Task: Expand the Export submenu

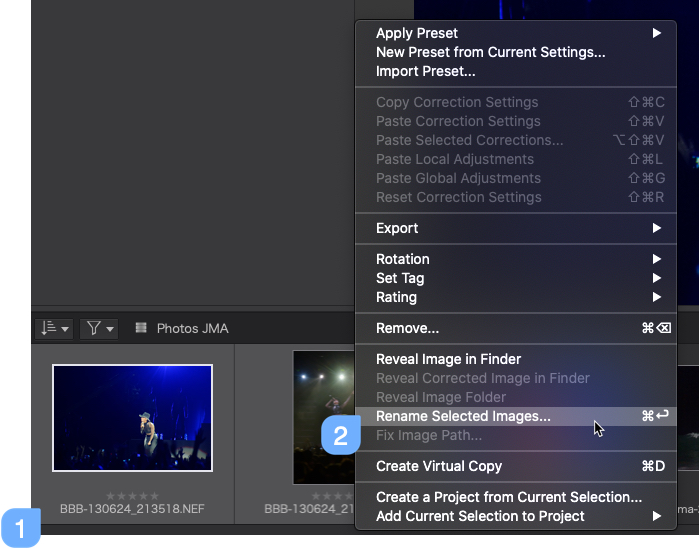Action: [x=516, y=228]
